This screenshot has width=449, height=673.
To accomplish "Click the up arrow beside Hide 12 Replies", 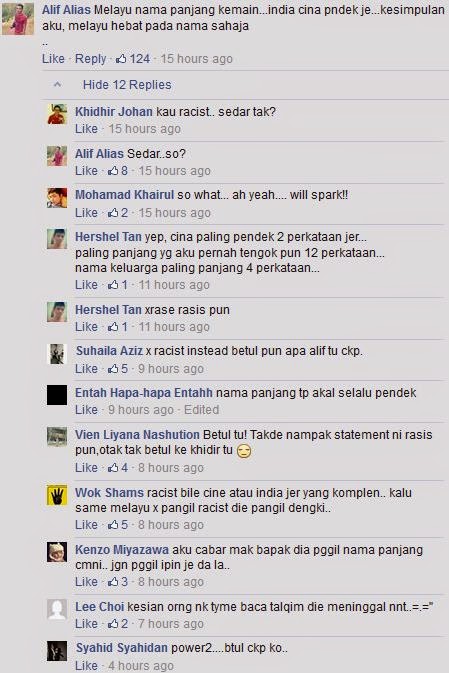I will pos(57,85).
